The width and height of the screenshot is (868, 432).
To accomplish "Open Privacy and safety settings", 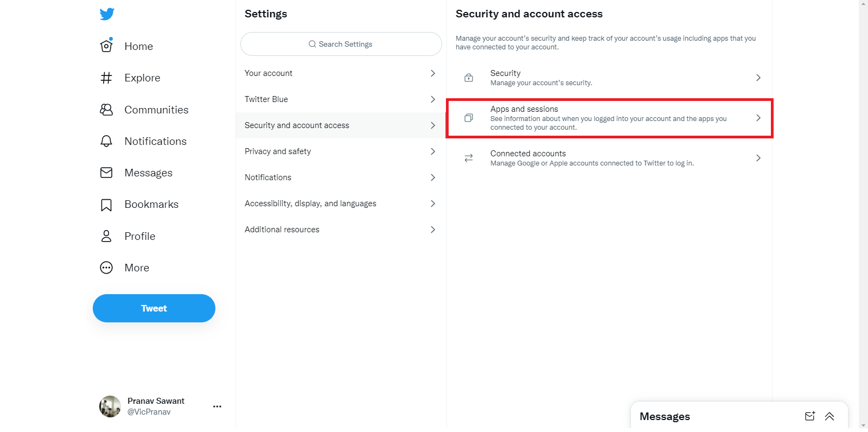I will [x=341, y=151].
